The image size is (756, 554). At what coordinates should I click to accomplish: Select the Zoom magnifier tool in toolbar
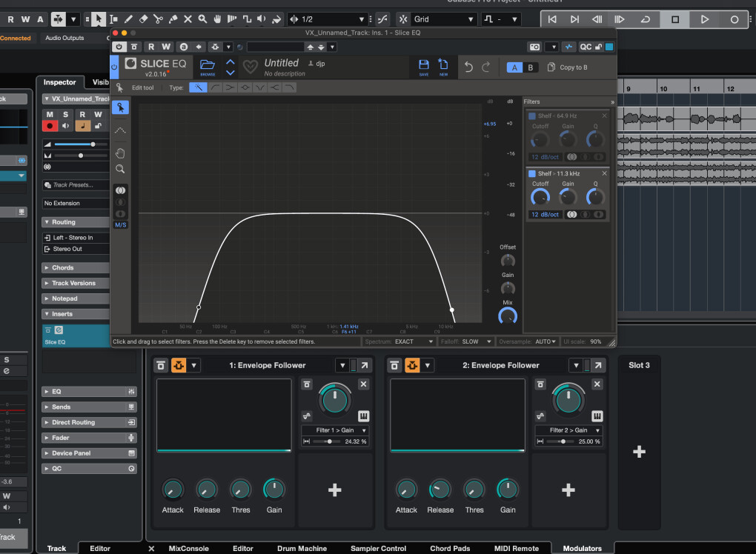[202, 19]
